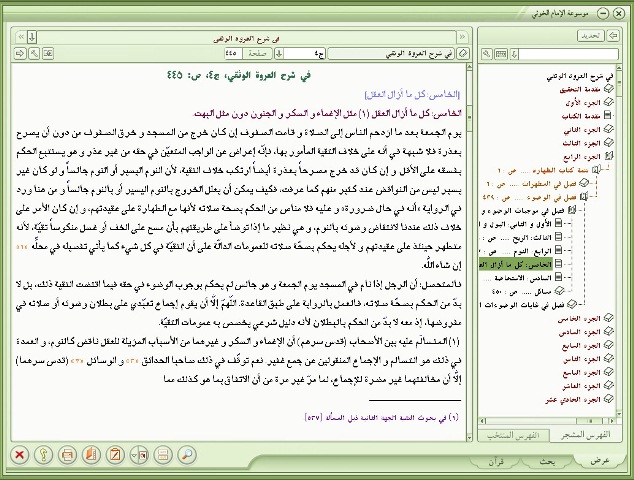Click the pin/highlighter icon in text panel toolbar

point(34,53)
